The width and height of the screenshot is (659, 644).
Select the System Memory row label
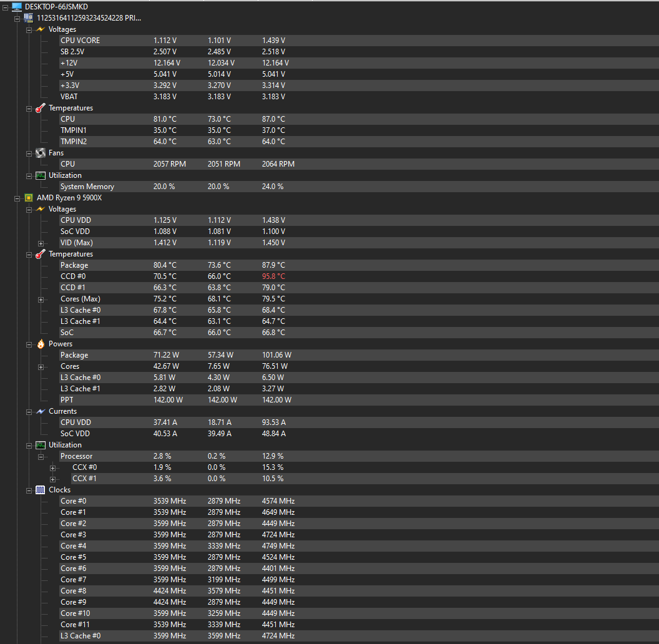coord(87,187)
